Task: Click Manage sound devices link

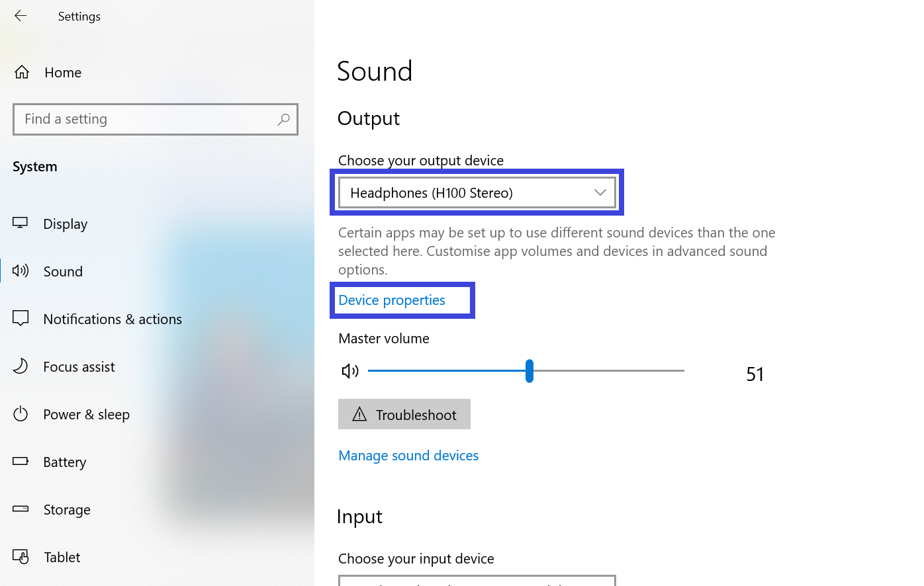Action: pyautogui.click(x=408, y=456)
